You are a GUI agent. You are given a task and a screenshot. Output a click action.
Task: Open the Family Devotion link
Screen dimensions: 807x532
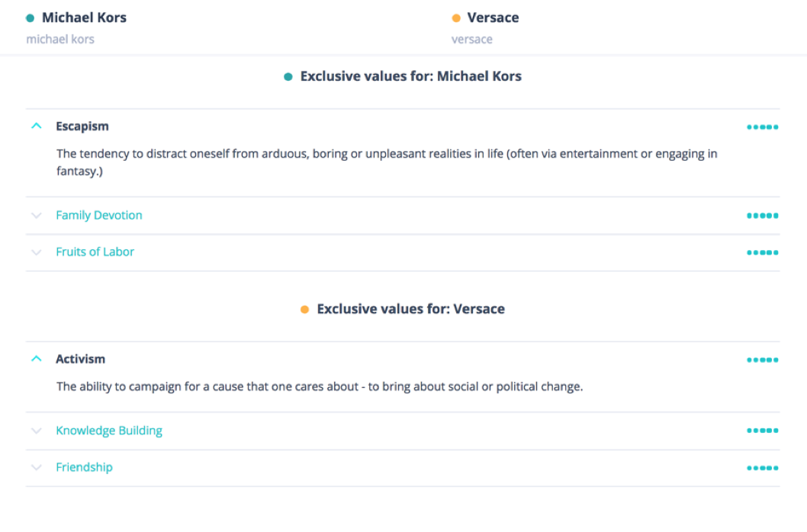(x=99, y=216)
